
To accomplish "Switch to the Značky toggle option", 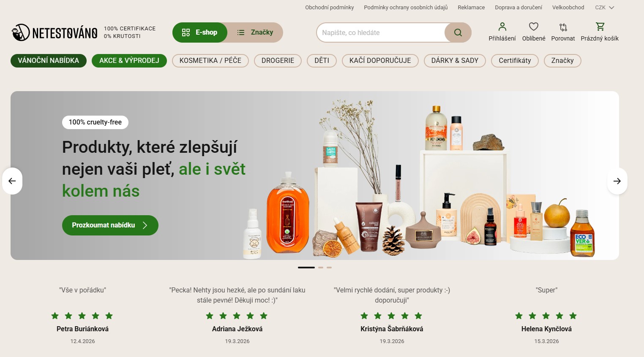I will 255,32.
